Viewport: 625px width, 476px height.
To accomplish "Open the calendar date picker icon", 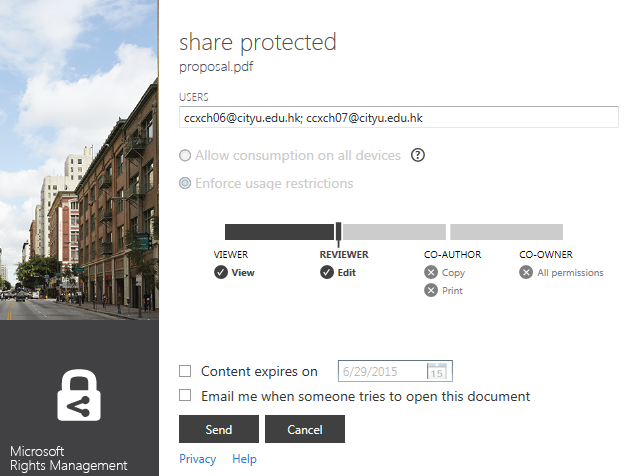I will (437, 371).
